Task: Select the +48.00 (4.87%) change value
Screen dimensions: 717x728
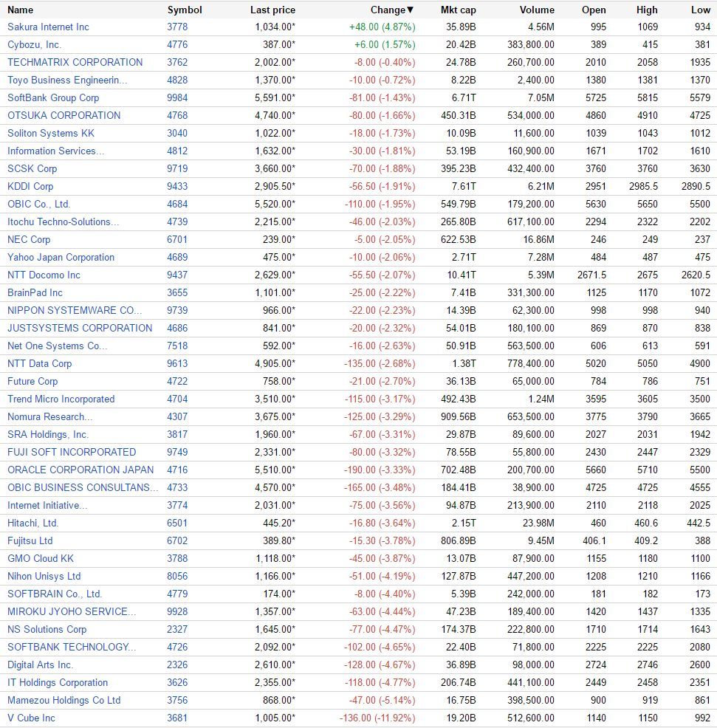Action: [x=382, y=27]
